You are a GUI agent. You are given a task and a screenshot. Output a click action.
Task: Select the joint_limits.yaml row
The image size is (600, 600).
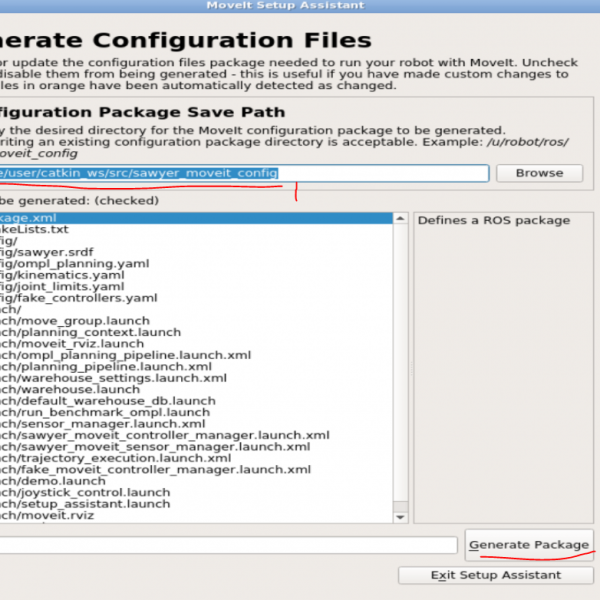[196, 287]
